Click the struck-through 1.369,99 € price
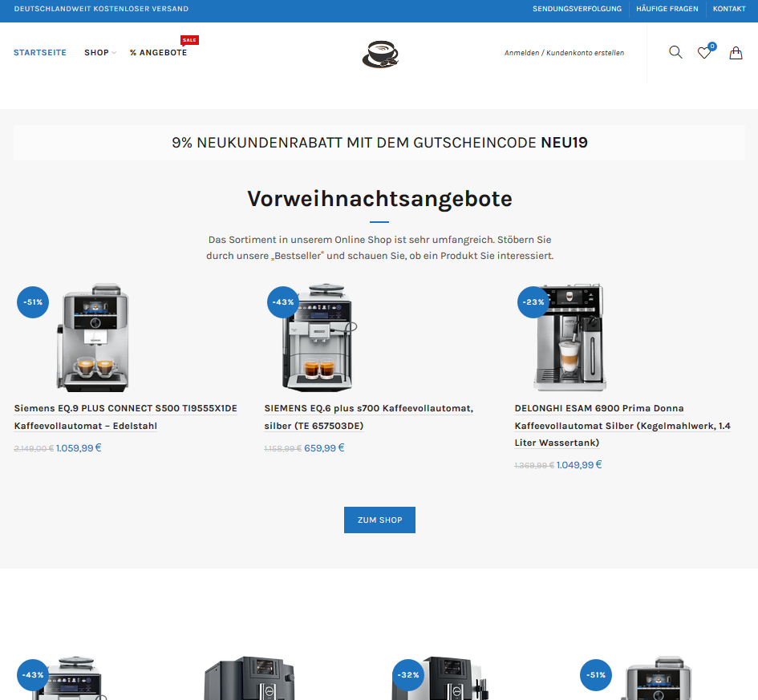This screenshot has height=700, width=758. 534,466
